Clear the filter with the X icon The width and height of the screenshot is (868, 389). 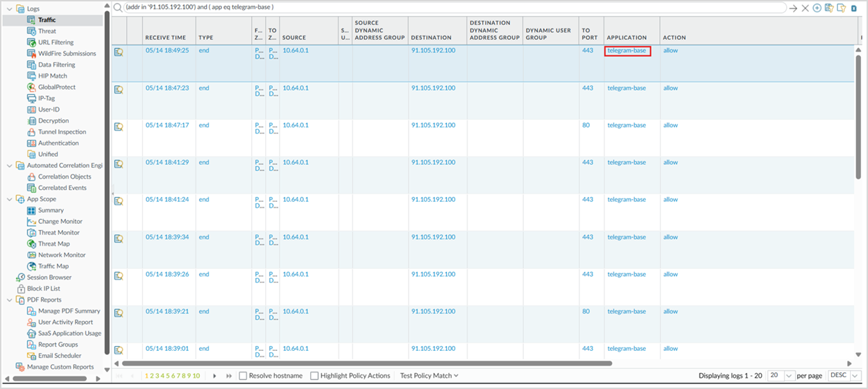805,8
